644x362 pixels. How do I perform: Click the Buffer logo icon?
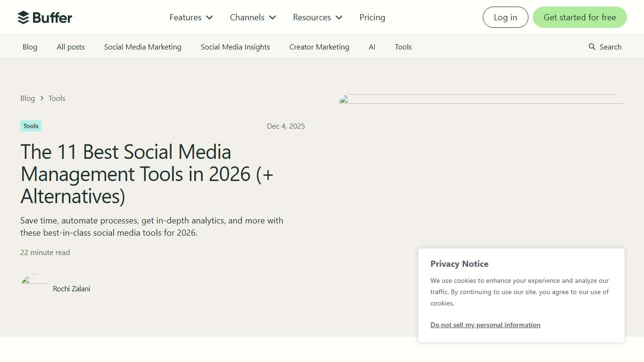[x=22, y=17]
